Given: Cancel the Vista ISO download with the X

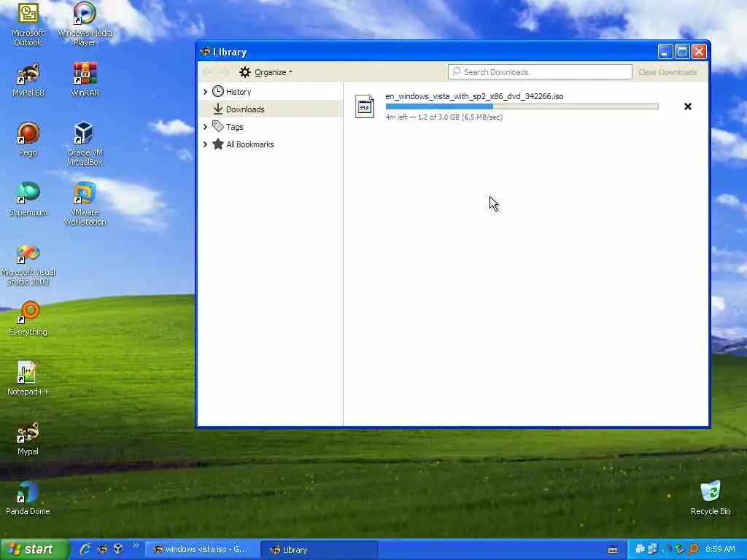Looking at the screenshot, I should coord(687,106).
